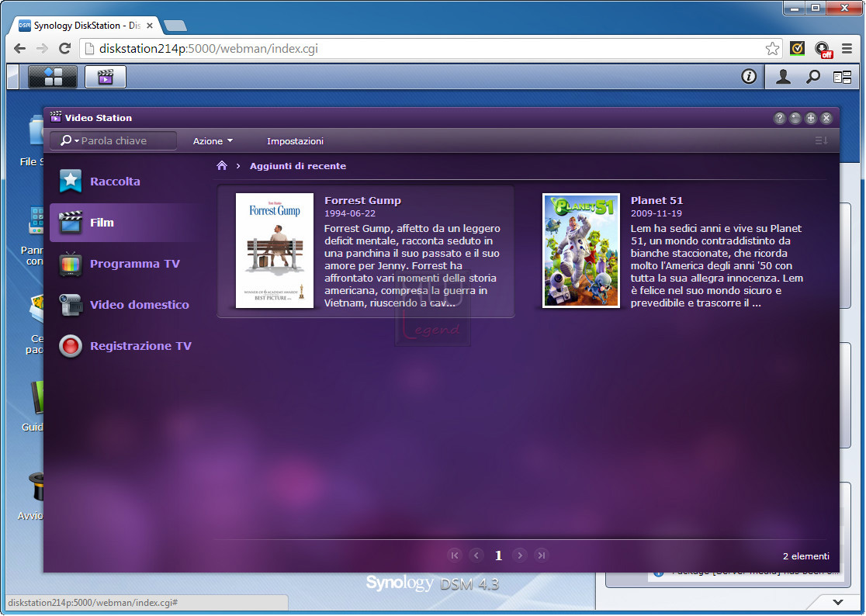Click the DSM search magnifier icon
866x616 pixels.
coord(813,77)
